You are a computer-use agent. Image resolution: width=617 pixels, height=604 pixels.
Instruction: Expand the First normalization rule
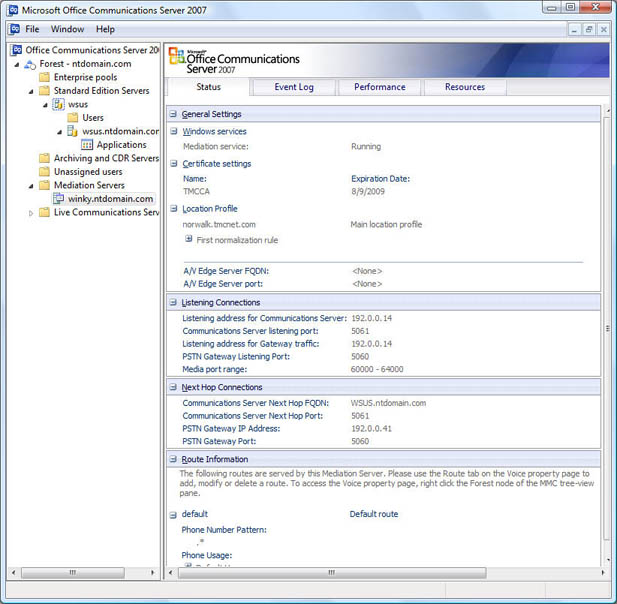click(188, 239)
